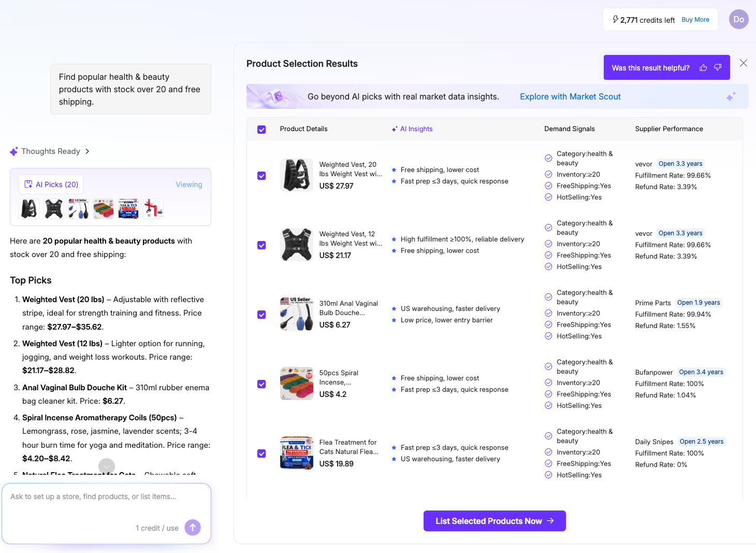The image size is (756, 553).
Task: Click price US$ 6.27
Action: [335, 325]
